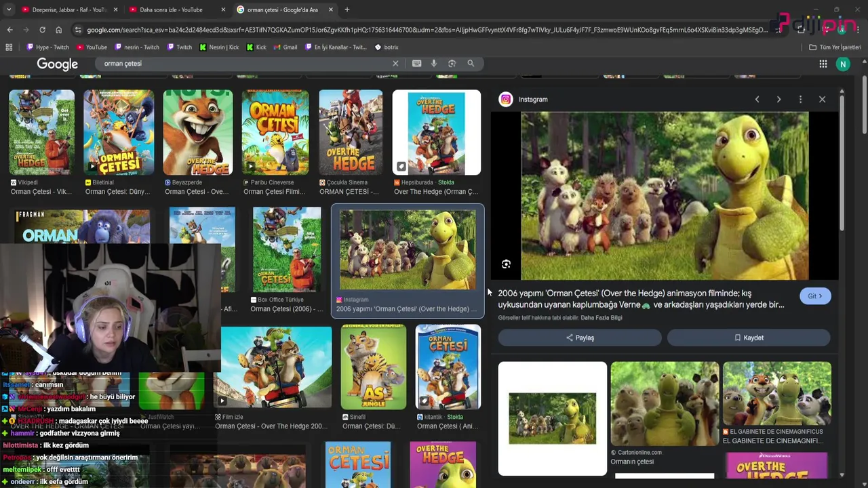
Task: Click the 'Paylaş' share button
Action: (x=580, y=338)
